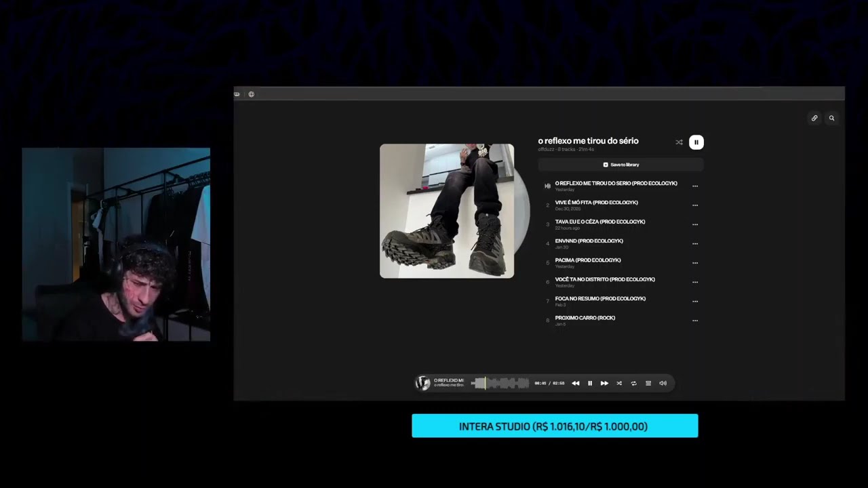Image resolution: width=868 pixels, height=488 pixels.
Task: Click the album cover artwork with boots
Action: pos(447,211)
